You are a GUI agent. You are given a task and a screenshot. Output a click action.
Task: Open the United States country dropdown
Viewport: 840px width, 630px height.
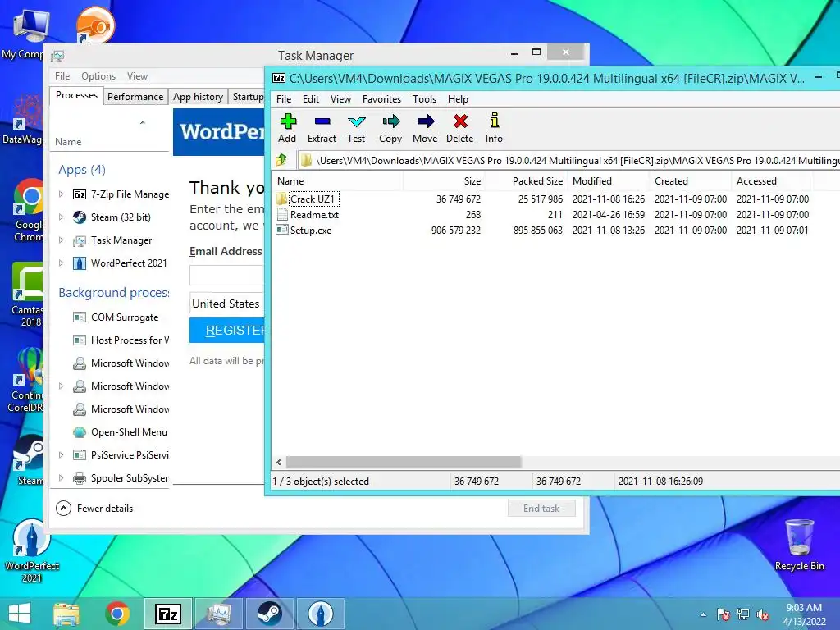227,304
